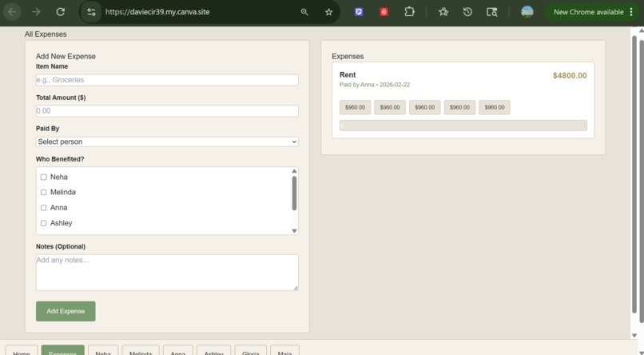The image size is (644, 355).
Task: Check the Melinda checkbox
Action: click(43, 192)
